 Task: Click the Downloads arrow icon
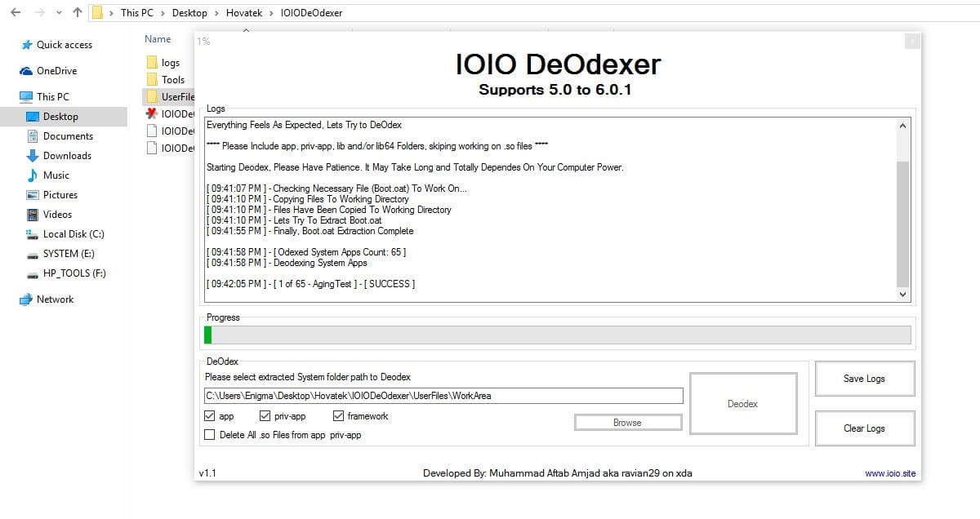tap(33, 156)
